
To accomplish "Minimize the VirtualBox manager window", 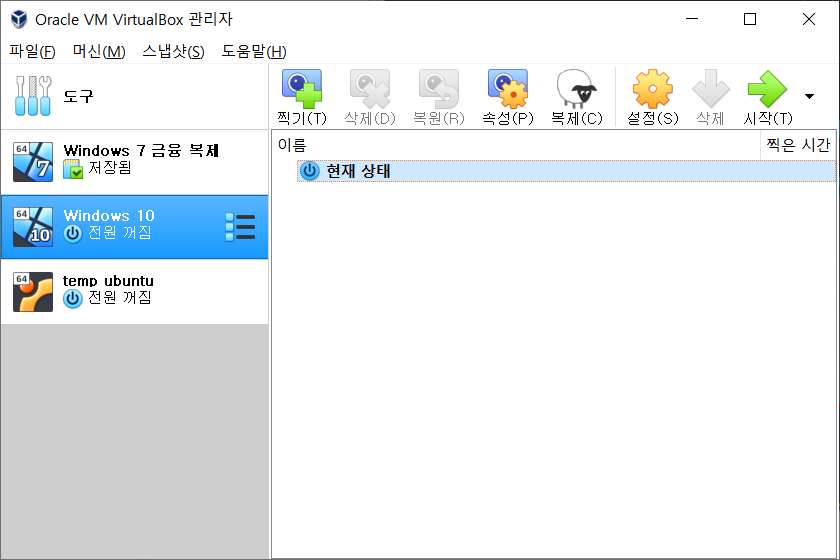I will pos(692,19).
